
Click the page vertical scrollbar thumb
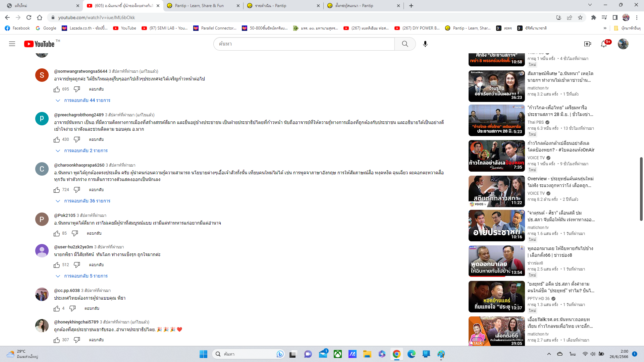click(641, 189)
